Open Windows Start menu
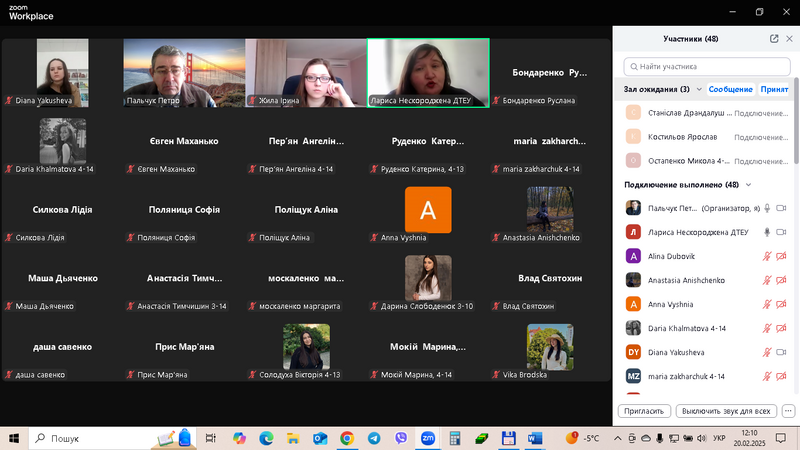 [14, 438]
